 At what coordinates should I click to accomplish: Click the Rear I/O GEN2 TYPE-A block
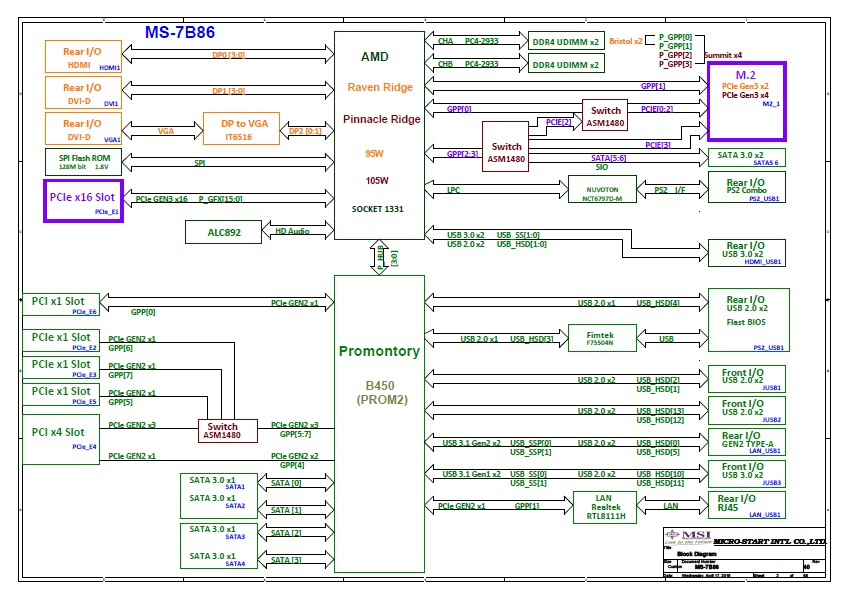746,442
